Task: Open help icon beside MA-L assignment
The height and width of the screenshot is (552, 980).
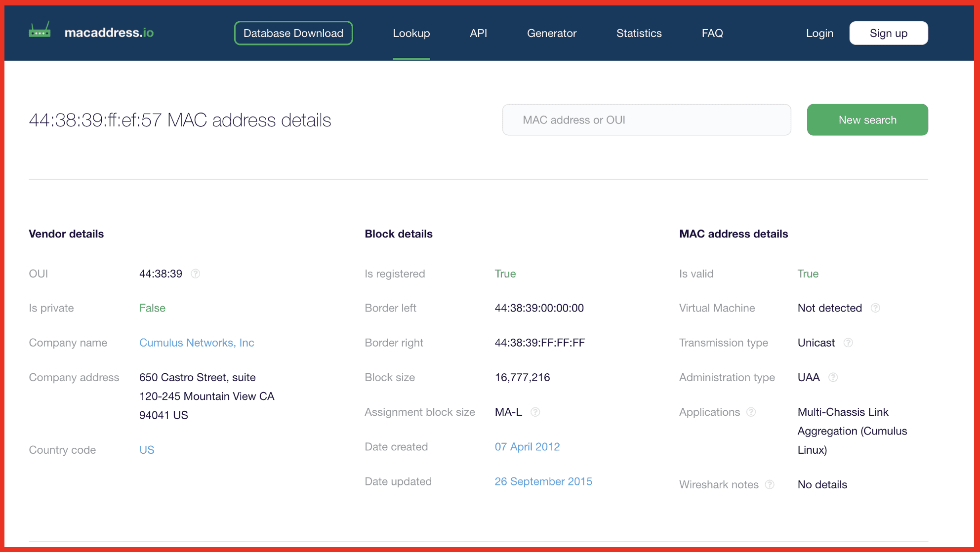Action: tap(535, 412)
